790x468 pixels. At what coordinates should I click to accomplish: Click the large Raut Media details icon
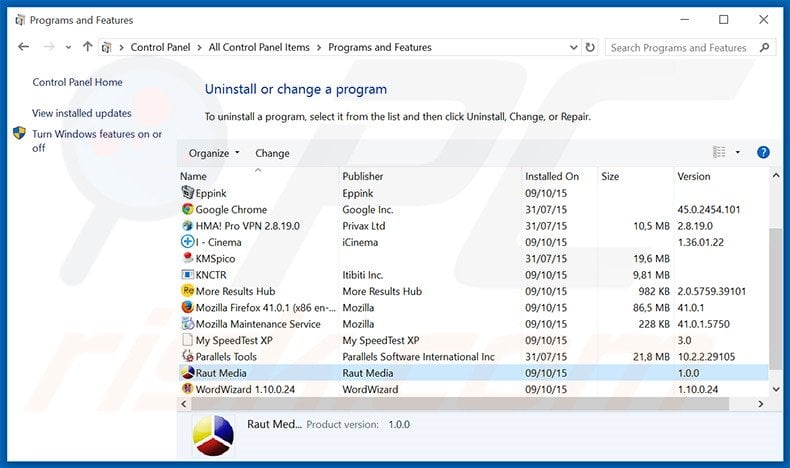213,435
